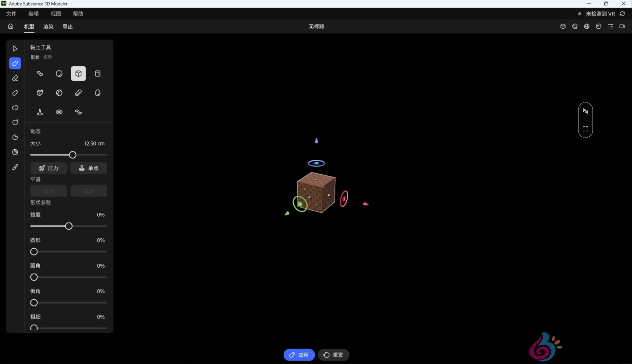Click the fullscreen expand icon on the right panel
This screenshot has height=364, width=632.
585,128
